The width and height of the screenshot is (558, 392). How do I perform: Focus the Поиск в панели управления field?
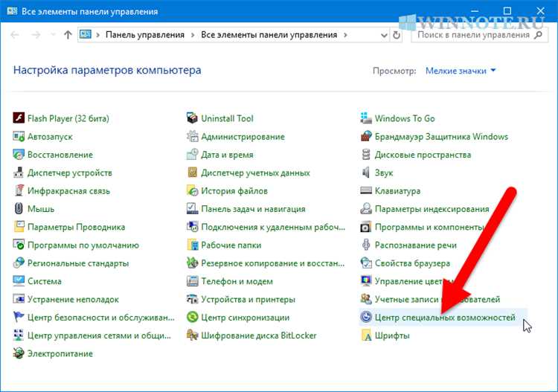479,35
